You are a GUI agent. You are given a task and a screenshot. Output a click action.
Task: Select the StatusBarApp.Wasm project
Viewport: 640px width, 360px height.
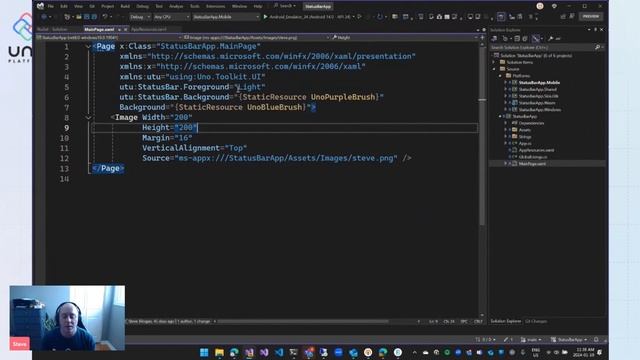click(537, 103)
